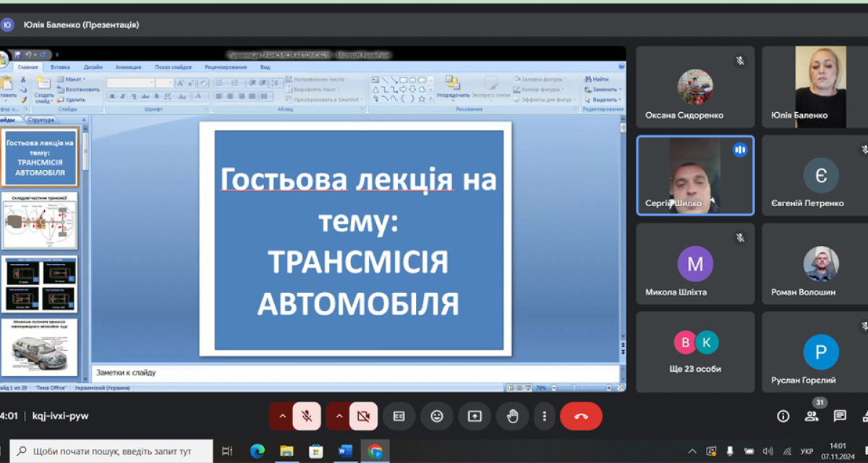Open meeting details info icon
The image size is (868, 463).
(783, 416)
